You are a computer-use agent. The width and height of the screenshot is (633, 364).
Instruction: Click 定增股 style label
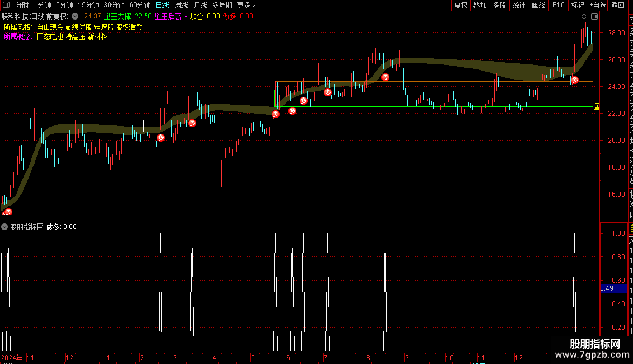pyautogui.click(x=104, y=27)
